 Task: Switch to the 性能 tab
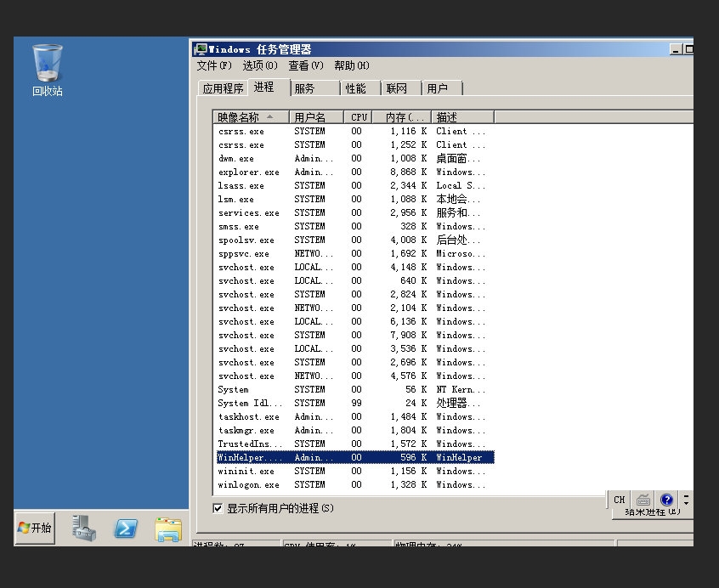pyautogui.click(x=361, y=88)
